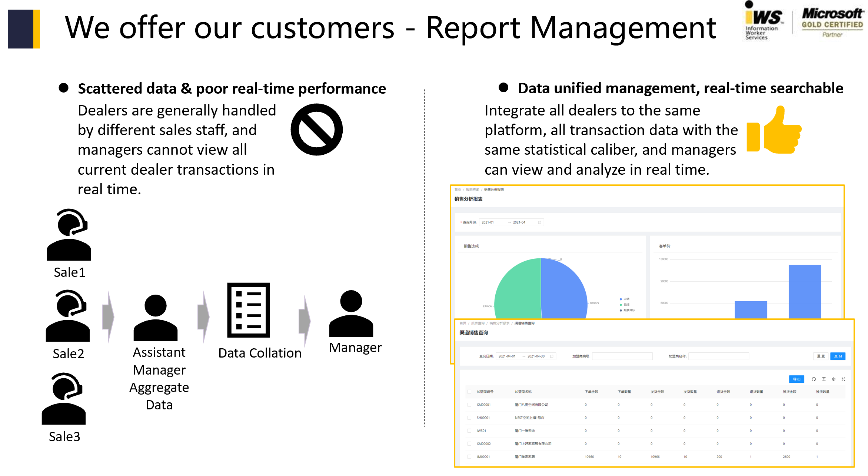Click the 重置 reset button

pyautogui.click(x=821, y=356)
